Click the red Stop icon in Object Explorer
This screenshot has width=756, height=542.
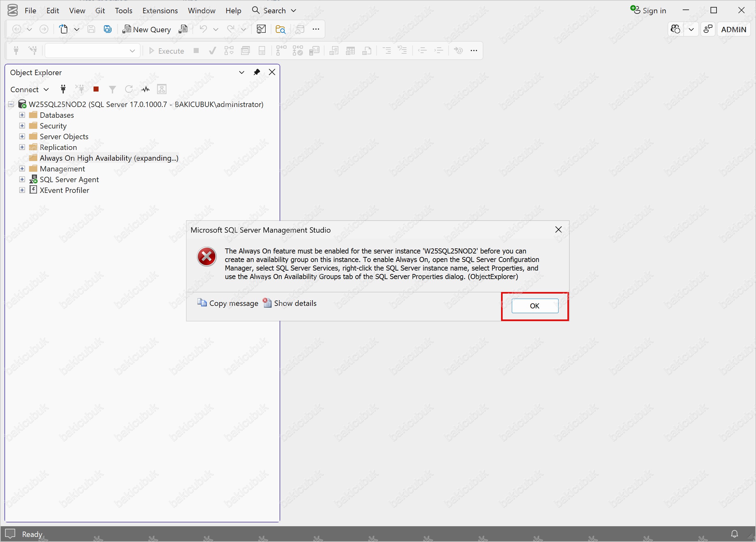96,89
